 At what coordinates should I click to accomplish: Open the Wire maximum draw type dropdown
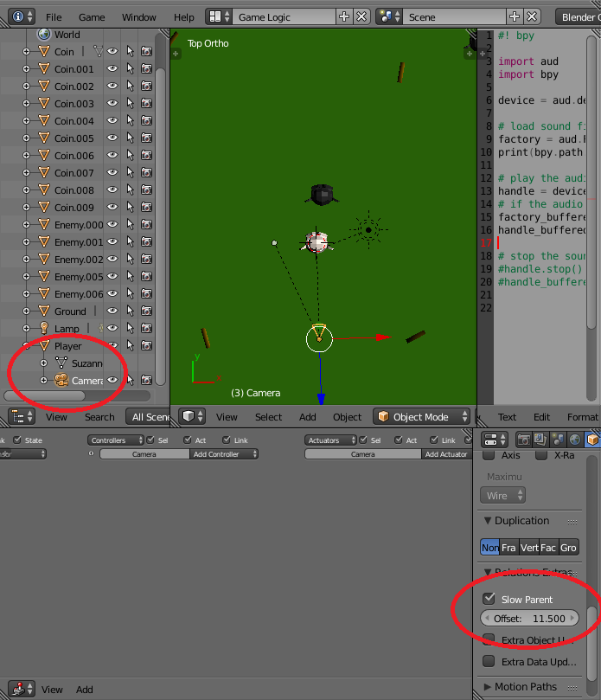(x=502, y=496)
